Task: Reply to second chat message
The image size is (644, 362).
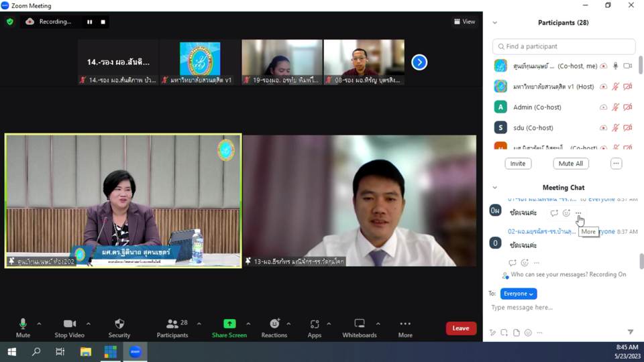Action: (512, 263)
